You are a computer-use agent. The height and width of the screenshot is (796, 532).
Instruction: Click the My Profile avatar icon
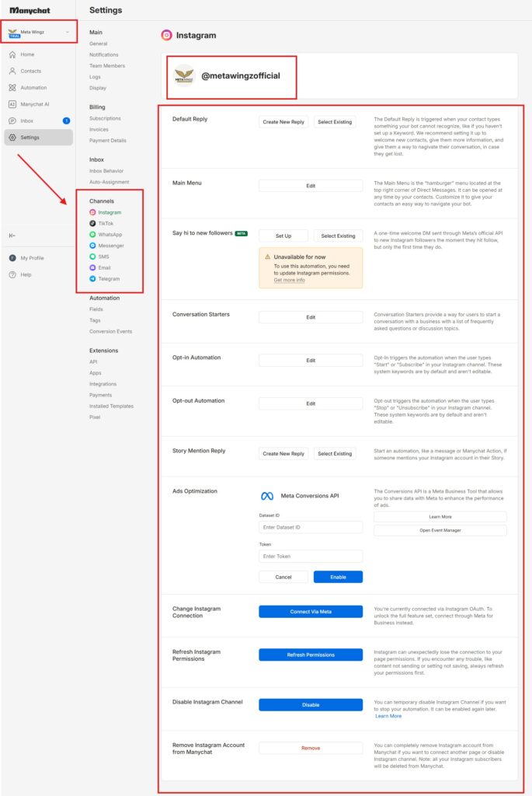coord(12,258)
